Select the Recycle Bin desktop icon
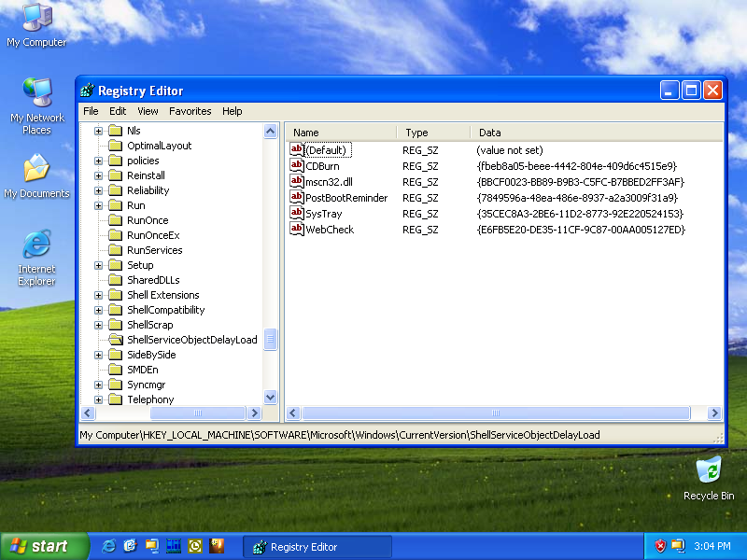 pyautogui.click(x=709, y=470)
